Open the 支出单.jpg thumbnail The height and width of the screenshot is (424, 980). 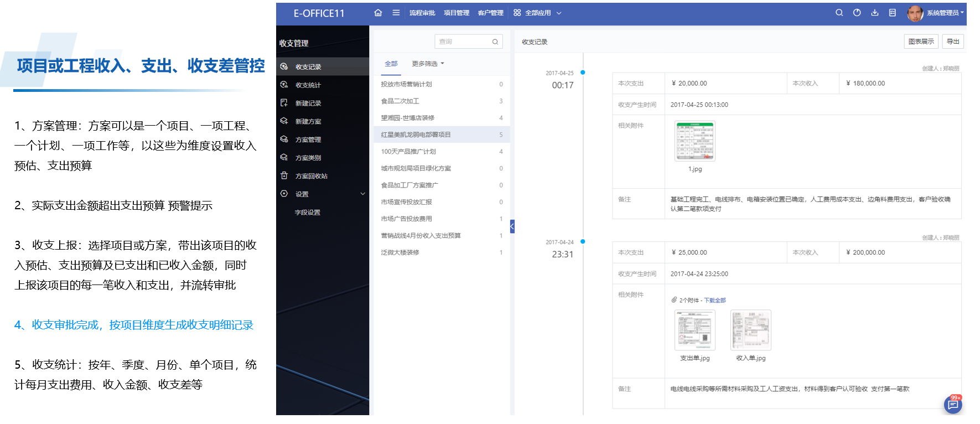pos(695,330)
